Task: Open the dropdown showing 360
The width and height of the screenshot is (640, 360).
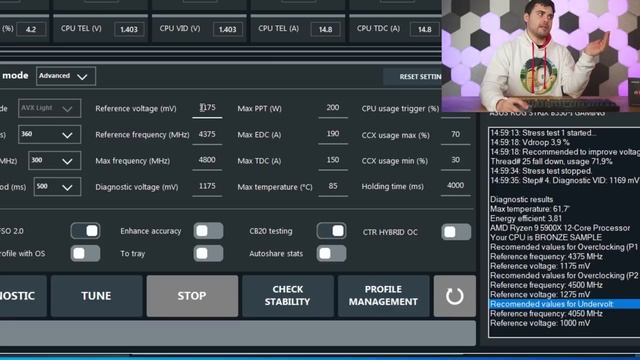Action: [49, 134]
